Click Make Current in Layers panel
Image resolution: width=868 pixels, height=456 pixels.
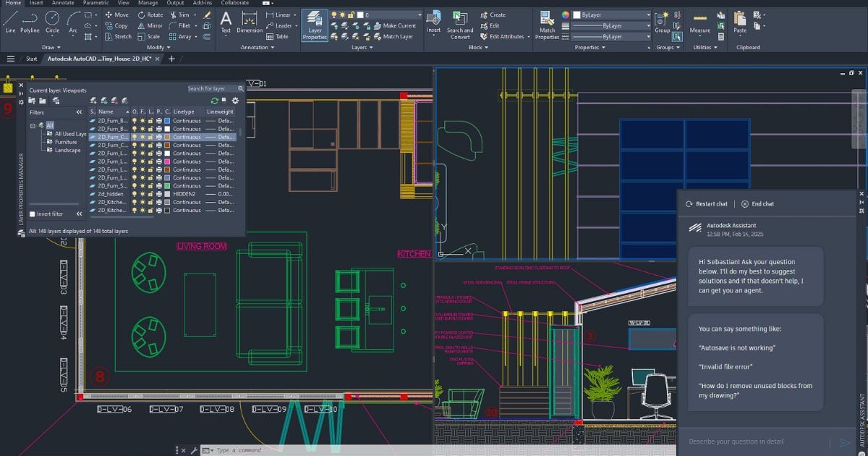394,25
